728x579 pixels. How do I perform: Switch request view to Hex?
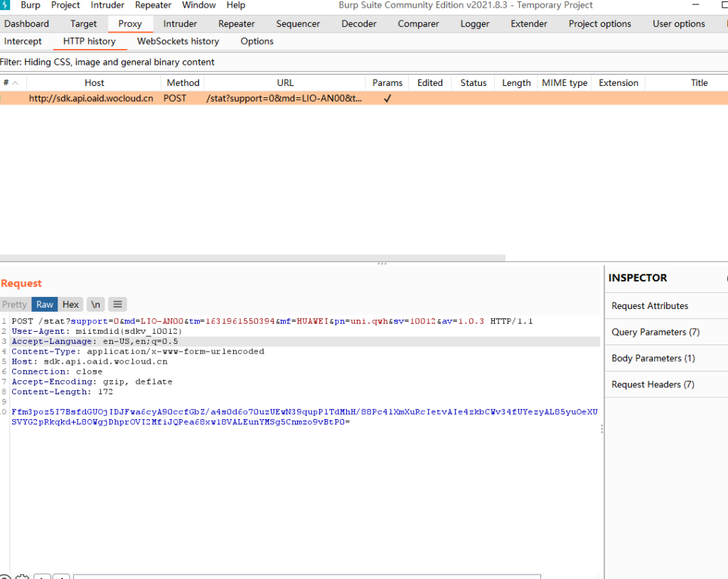pyautogui.click(x=70, y=304)
